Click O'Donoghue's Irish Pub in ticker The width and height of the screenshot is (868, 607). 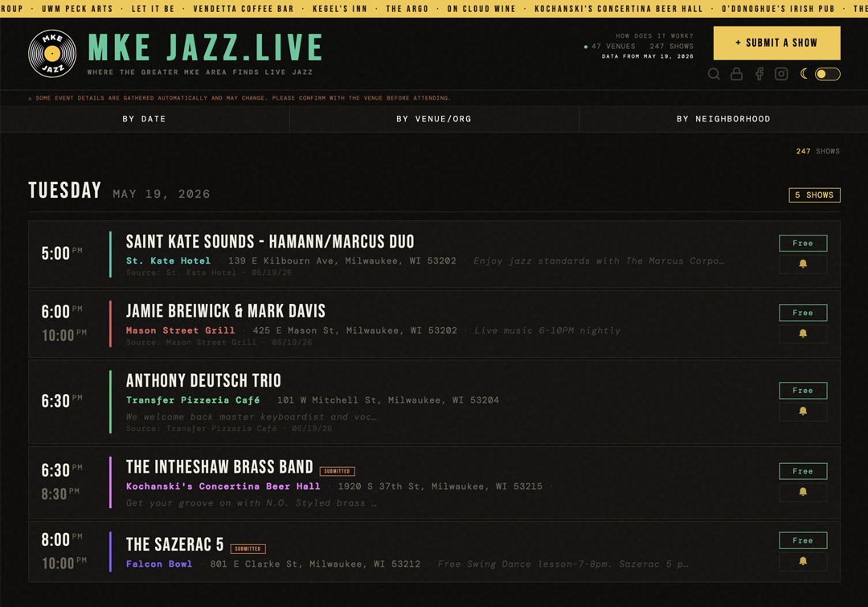coord(778,9)
